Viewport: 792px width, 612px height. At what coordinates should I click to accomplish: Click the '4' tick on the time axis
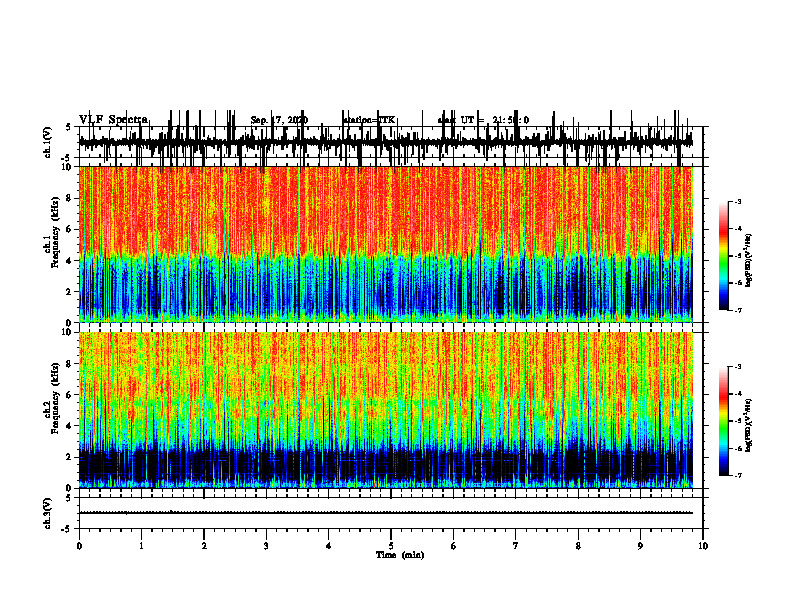(329, 546)
